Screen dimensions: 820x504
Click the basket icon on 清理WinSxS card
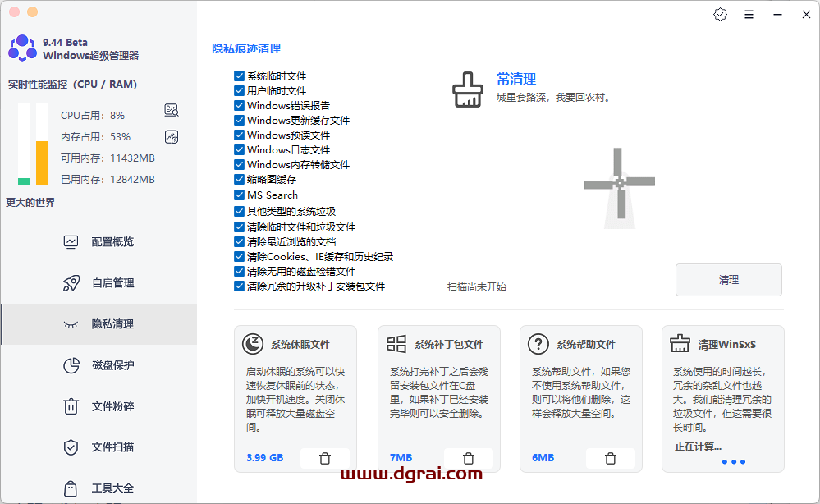pyautogui.click(x=680, y=343)
